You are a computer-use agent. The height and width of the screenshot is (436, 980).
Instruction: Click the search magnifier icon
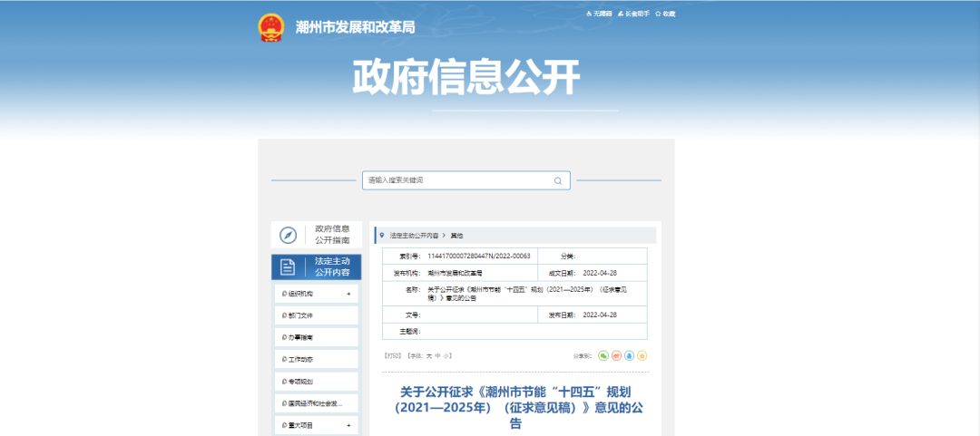click(558, 180)
